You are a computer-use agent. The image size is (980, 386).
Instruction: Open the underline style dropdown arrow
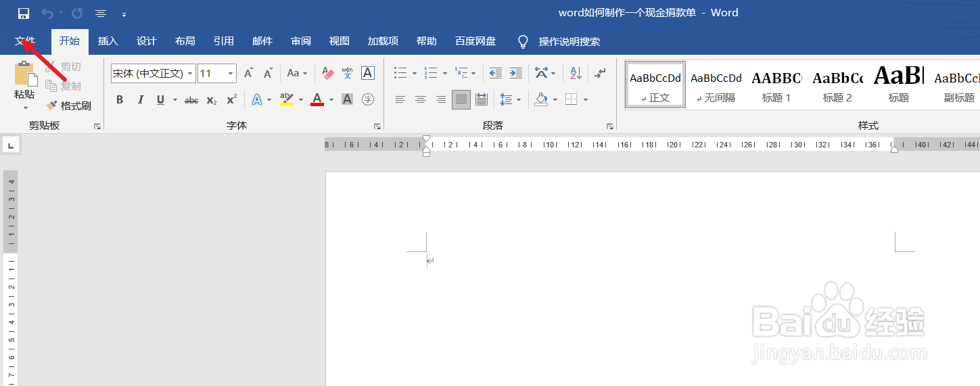click(x=174, y=100)
